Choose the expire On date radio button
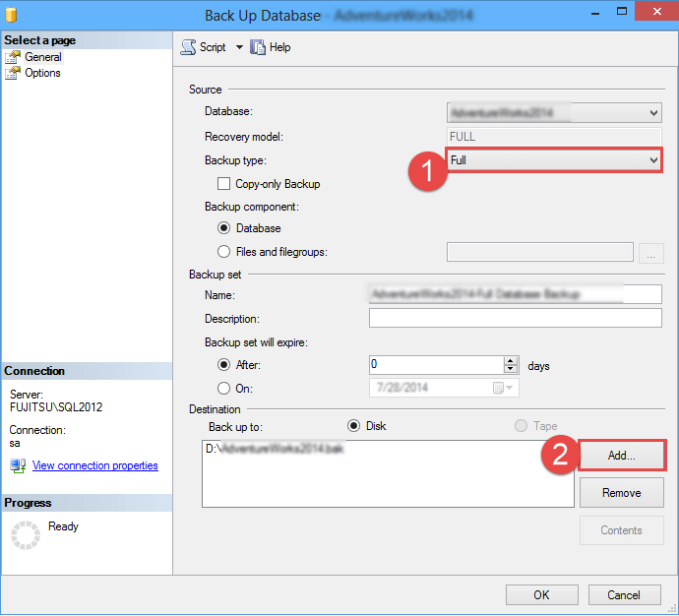Viewport: 679px width, 616px height. point(224,388)
